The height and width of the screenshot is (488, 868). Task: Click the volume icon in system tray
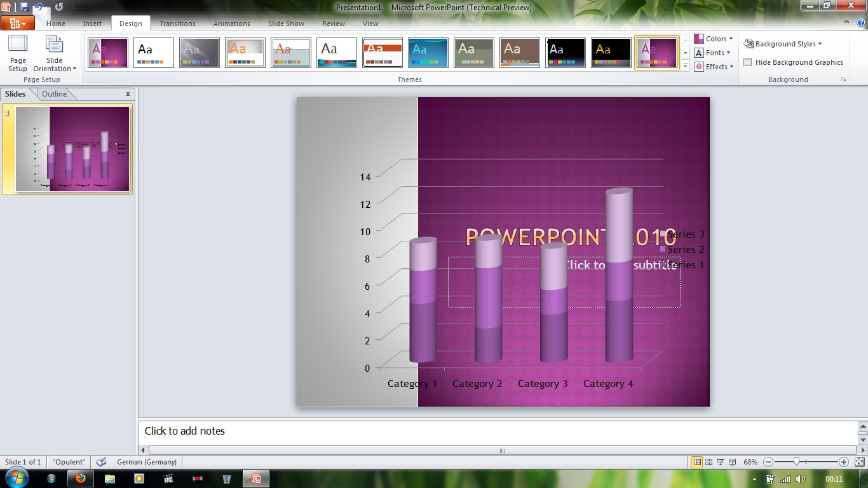801,478
